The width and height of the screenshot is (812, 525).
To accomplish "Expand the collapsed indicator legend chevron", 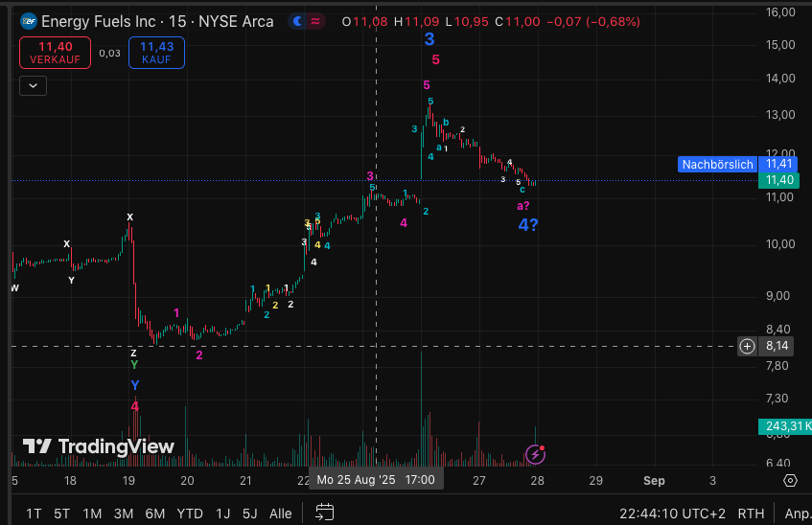I will 34,85.
